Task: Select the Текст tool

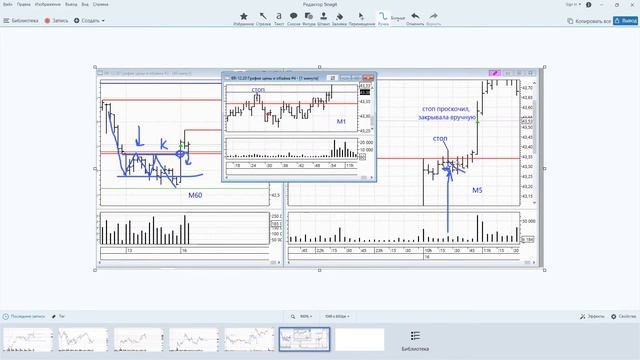Action: pos(279,18)
